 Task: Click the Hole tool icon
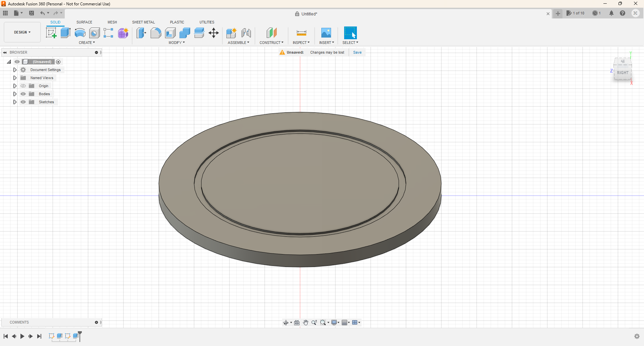[95, 33]
